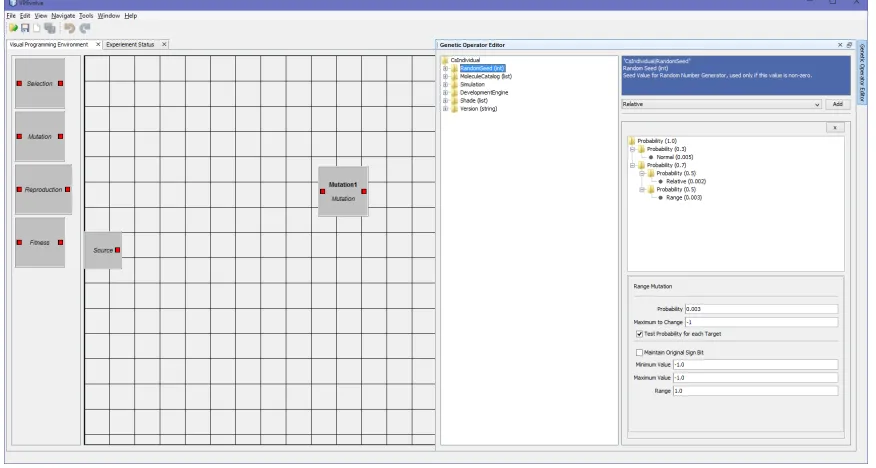The image size is (876, 468).
Task: Click the CsIndividual root folder icon
Action: (445, 60)
